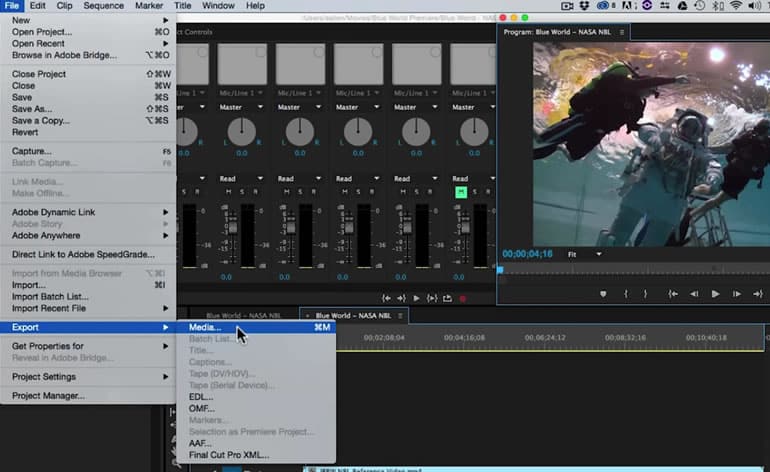Open Sequence menu in menu bar
770x472 pixels.
[104, 6]
